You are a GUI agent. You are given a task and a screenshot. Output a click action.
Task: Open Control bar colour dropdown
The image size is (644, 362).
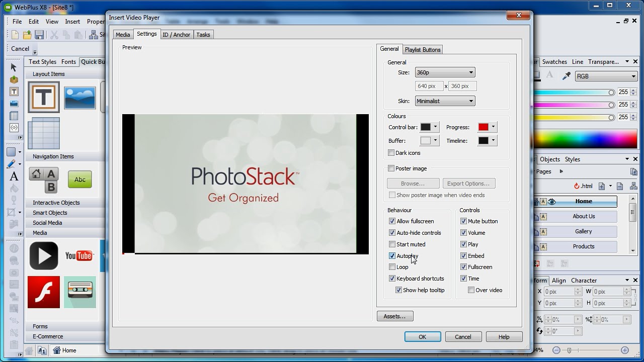pos(436,127)
